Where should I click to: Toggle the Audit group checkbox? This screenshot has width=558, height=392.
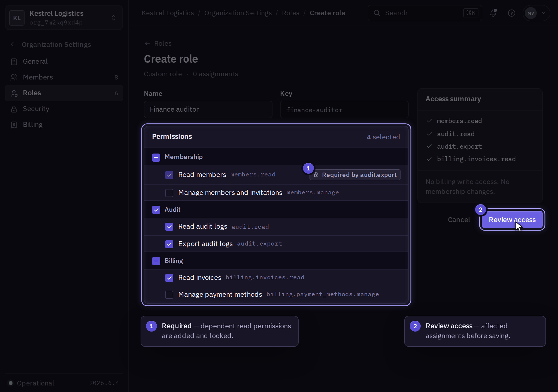pos(156,210)
